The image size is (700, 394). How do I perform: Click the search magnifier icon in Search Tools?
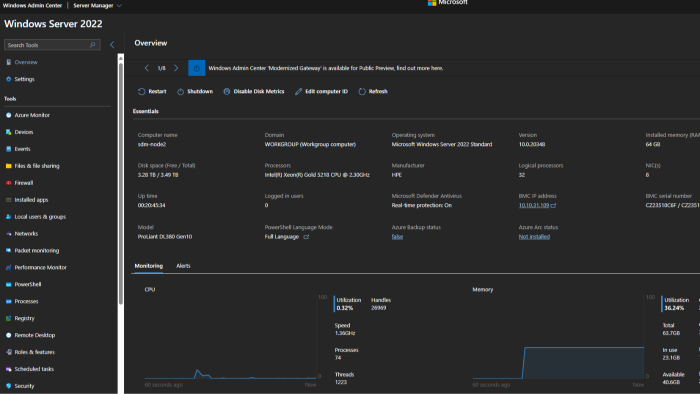92,45
